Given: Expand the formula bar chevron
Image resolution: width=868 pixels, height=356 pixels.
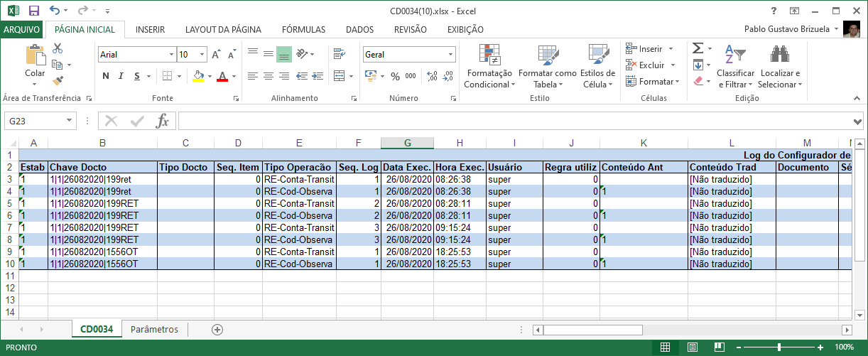Looking at the screenshot, I should (x=858, y=122).
